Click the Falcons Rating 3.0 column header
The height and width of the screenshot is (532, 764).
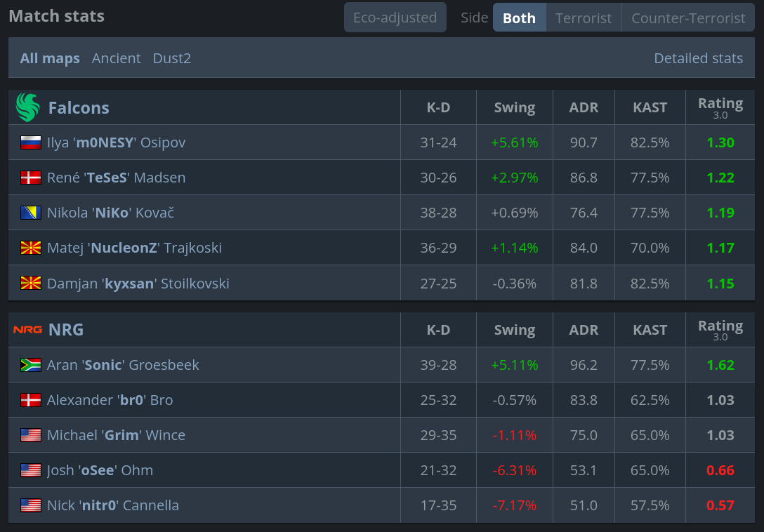click(720, 107)
